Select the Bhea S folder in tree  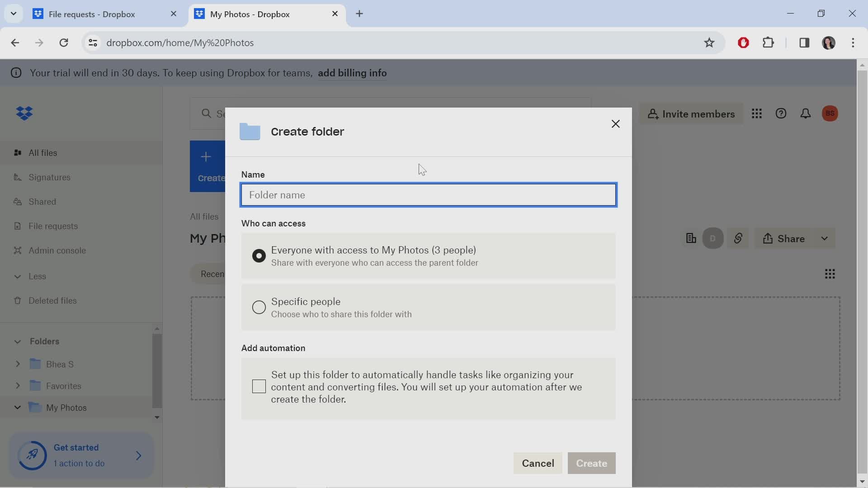tap(60, 364)
